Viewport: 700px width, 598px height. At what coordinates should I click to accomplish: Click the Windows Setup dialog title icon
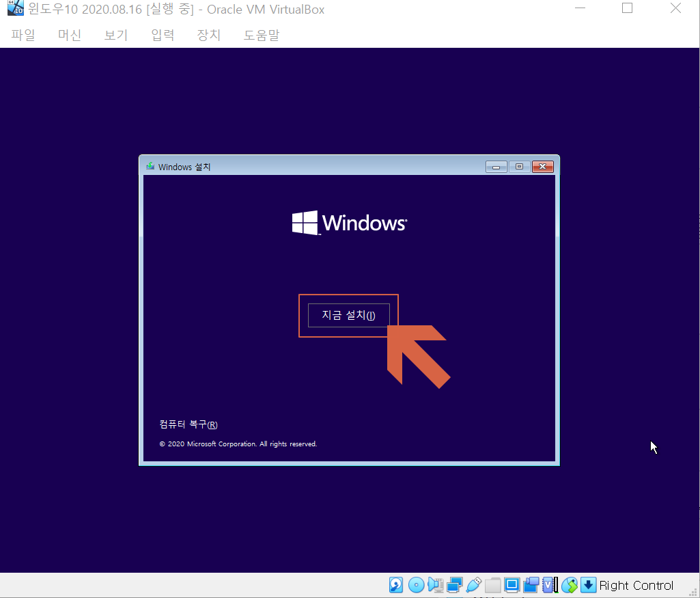tap(150, 166)
